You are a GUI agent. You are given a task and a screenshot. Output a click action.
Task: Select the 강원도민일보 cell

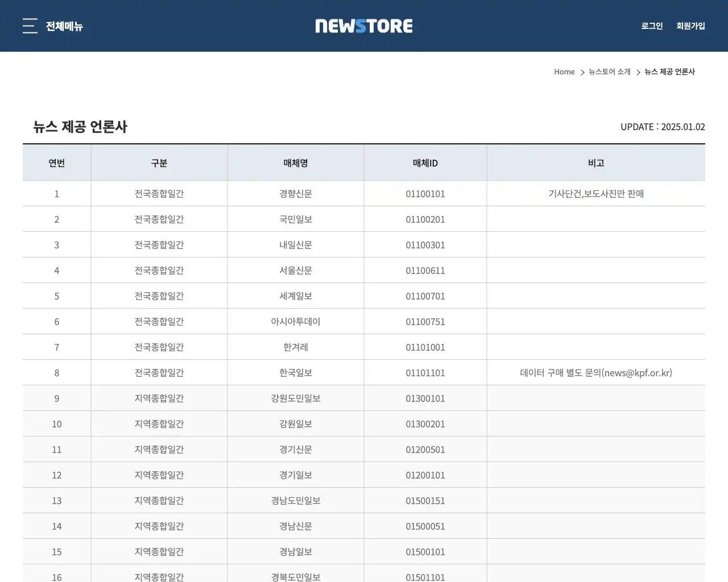[296, 398]
